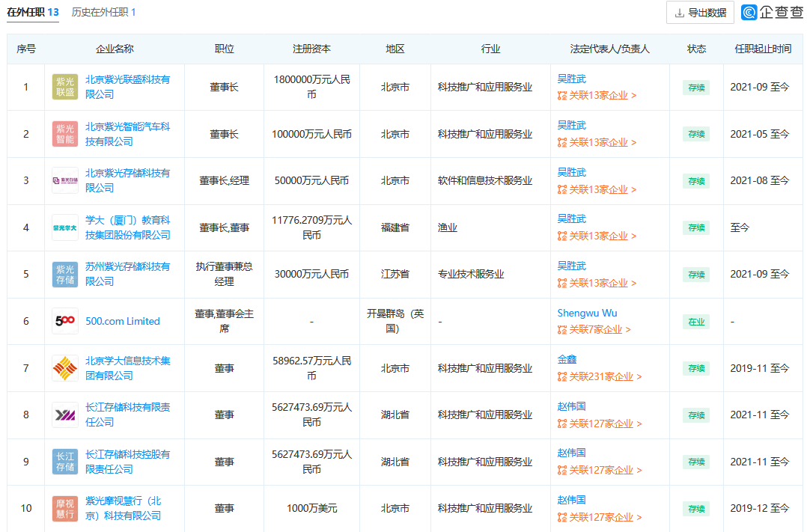
Task: Click the 北京学大信息技术 company logo
Action: (x=65, y=368)
